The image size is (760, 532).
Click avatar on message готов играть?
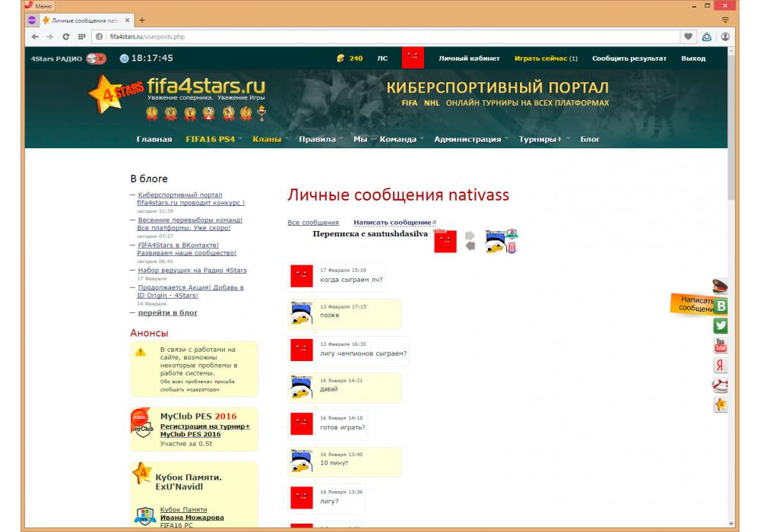[302, 424]
